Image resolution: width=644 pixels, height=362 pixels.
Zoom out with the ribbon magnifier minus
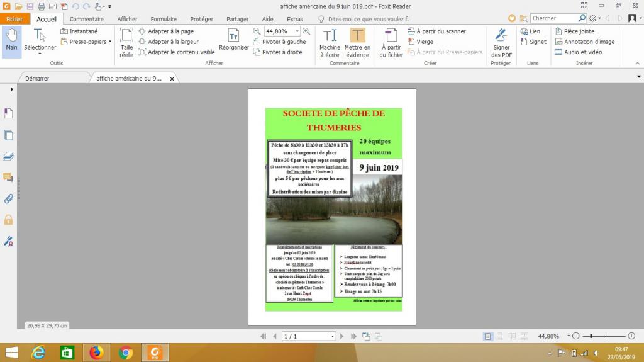(257, 31)
